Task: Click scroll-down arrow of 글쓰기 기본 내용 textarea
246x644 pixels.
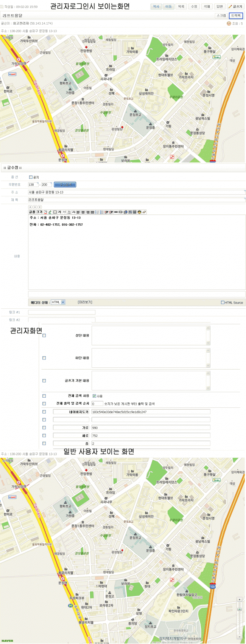Action: 208,388
